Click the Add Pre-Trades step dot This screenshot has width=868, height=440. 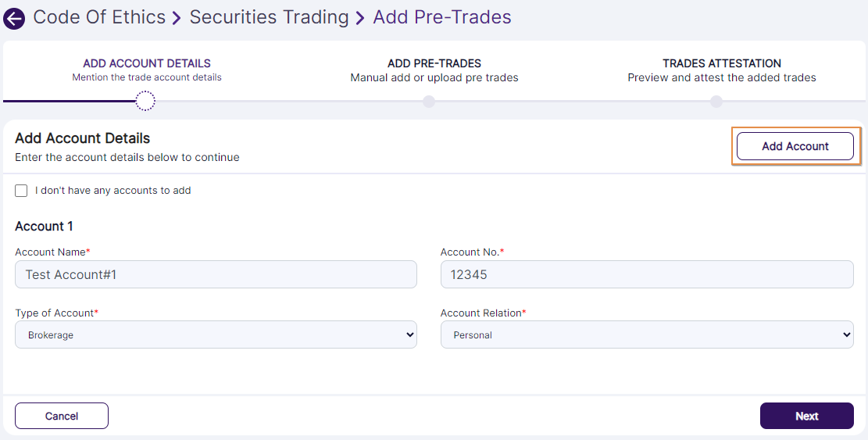(428, 102)
